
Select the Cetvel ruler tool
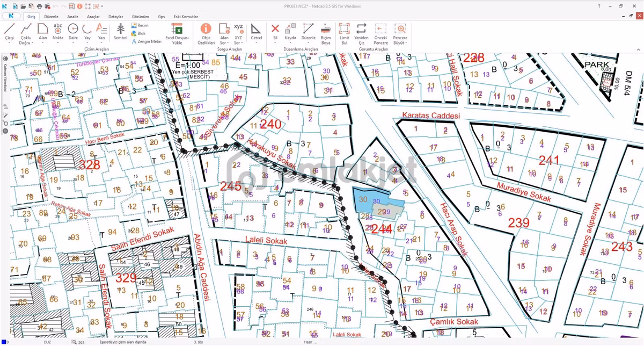(x=256, y=32)
